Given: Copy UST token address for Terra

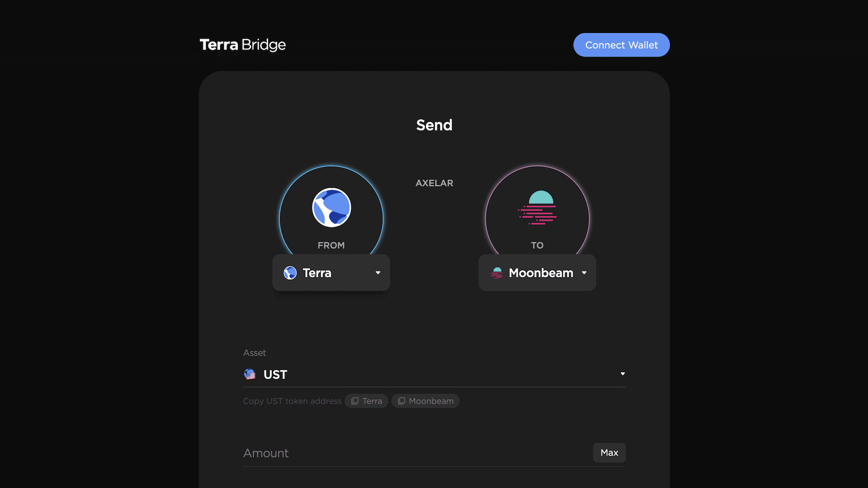Looking at the screenshot, I should [x=366, y=401].
